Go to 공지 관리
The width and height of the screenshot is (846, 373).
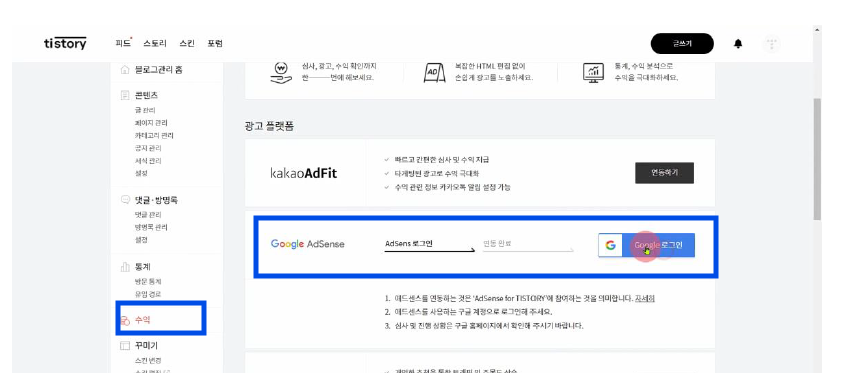(x=148, y=148)
